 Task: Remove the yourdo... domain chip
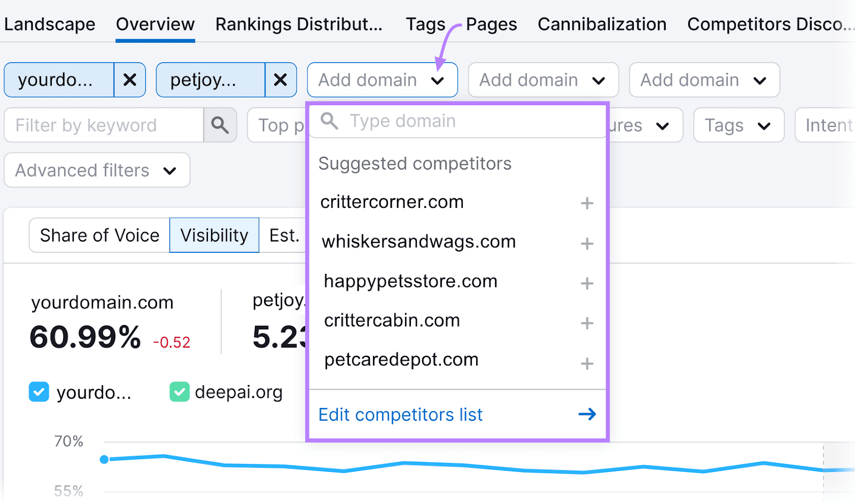tap(129, 80)
